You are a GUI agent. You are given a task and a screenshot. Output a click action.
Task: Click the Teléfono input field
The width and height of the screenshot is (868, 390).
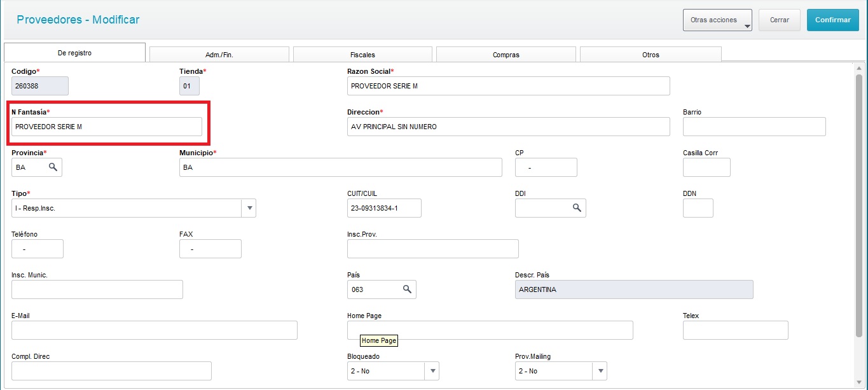[x=38, y=249]
